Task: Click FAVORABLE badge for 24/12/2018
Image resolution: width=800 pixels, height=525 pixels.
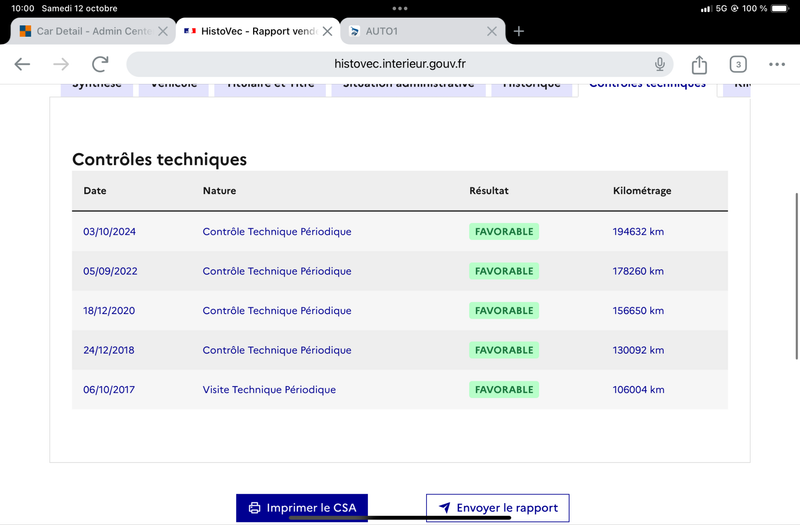Action: [x=504, y=350]
